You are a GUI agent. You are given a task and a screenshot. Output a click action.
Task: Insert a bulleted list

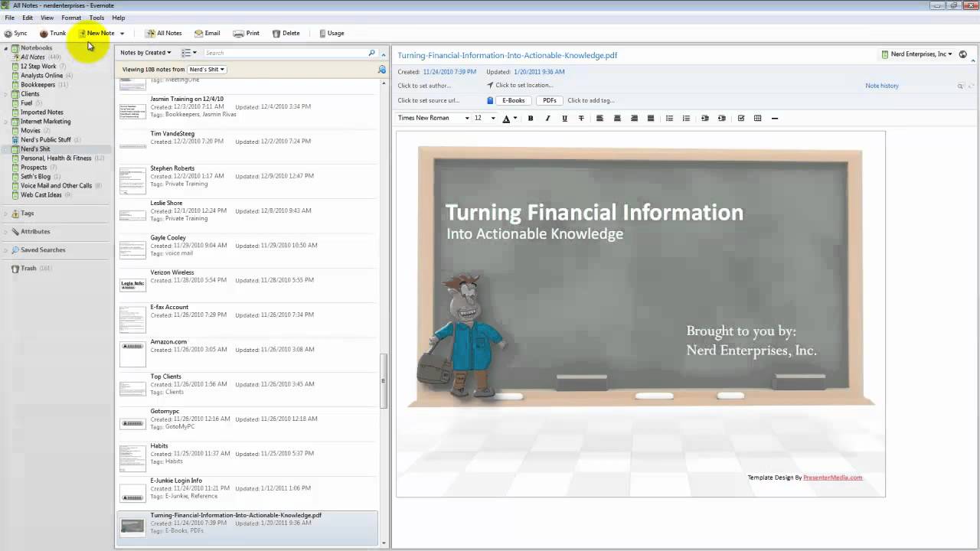669,119
